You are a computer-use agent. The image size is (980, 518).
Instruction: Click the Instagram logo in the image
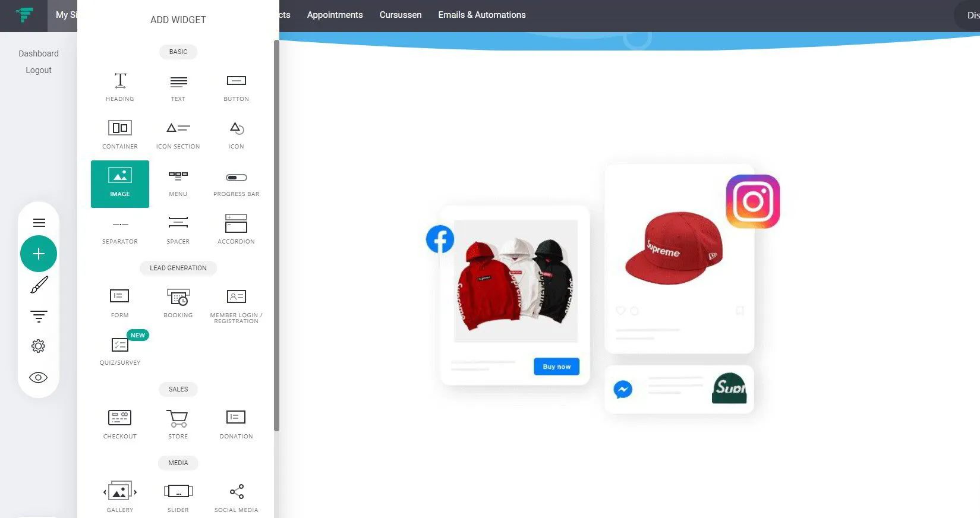pyautogui.click(x=753, y=201)
